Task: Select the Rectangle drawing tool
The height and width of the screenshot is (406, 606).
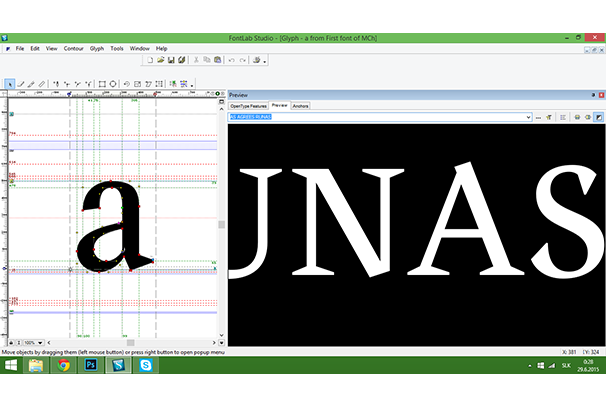Action: click(100, 84)
